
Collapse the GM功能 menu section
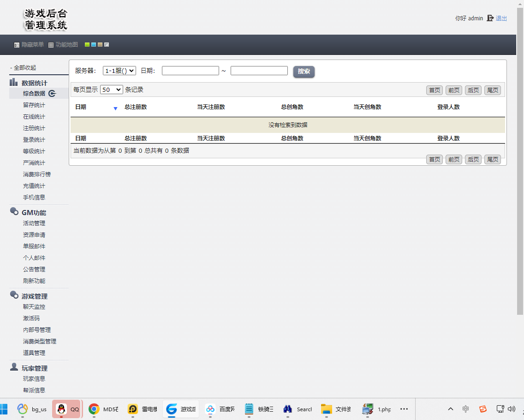(34, 213)
